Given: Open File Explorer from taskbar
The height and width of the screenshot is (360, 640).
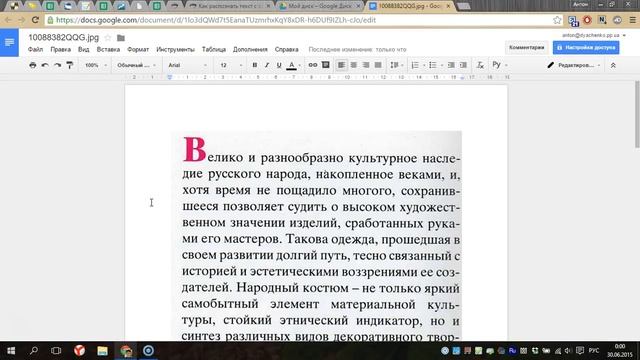Looking at the screenshot, I should [102, 351].
